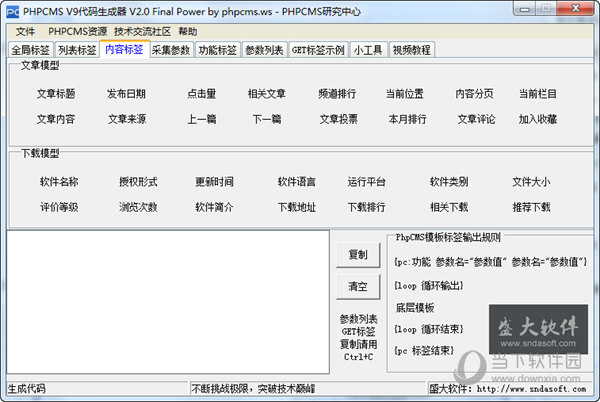Focus the generated code text area
The height and width of the screenshot is (402, 600).
(x=168, y=302)
